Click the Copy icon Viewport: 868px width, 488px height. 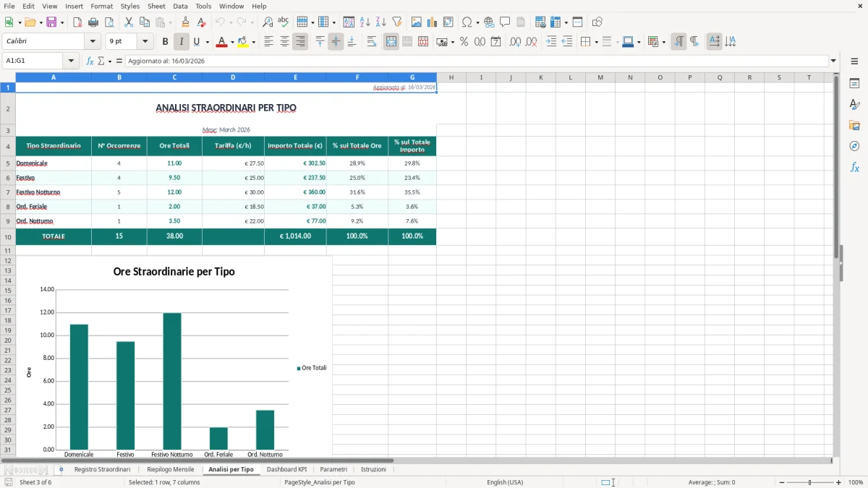(144, 22)
